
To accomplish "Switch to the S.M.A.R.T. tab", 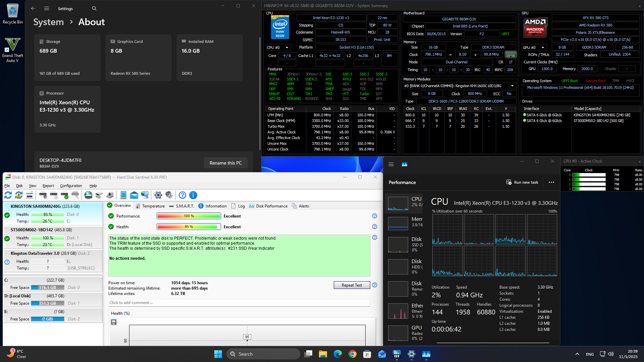I will [184, 206].
